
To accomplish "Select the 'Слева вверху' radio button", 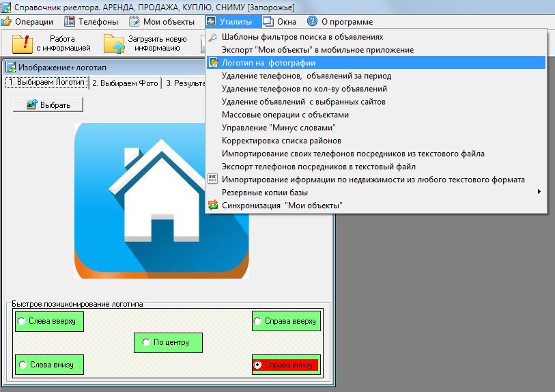I will [22, 321].
